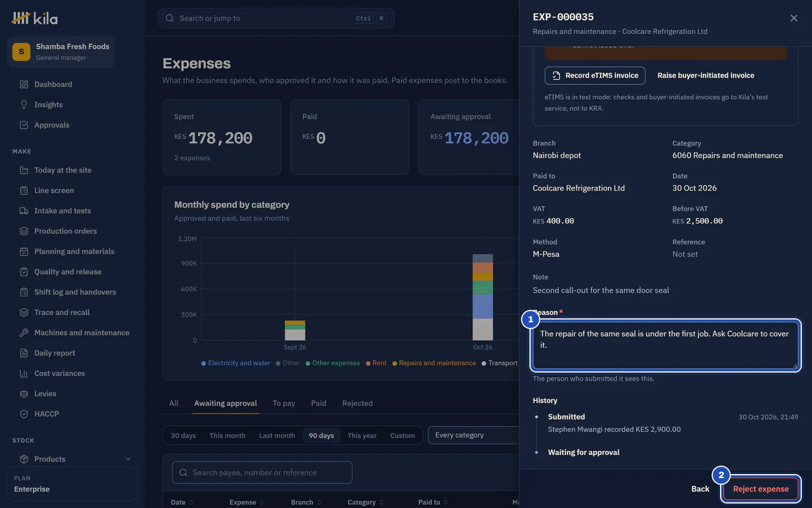The image size is (812, 508).
Task: Expand the Products sidebar section
Action: click(x=128, y=459)
